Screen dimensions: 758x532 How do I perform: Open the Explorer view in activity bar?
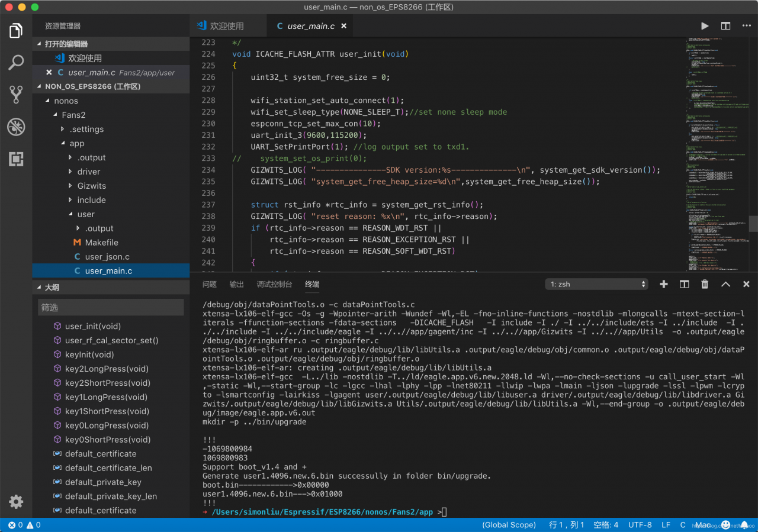click(16, 31)
